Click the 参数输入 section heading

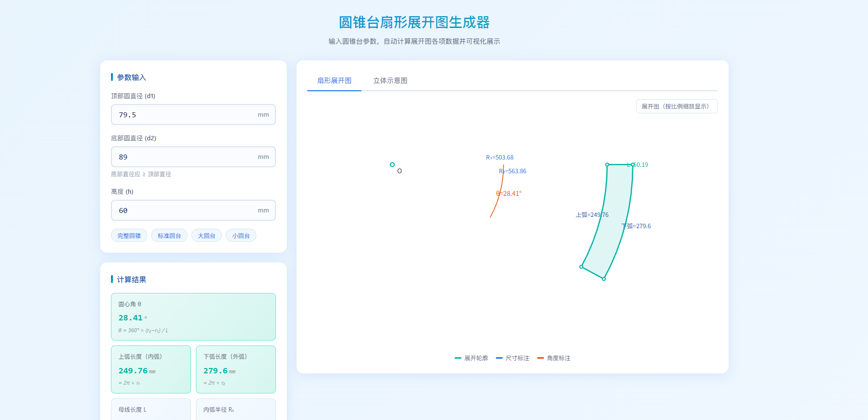coord(132,78)
